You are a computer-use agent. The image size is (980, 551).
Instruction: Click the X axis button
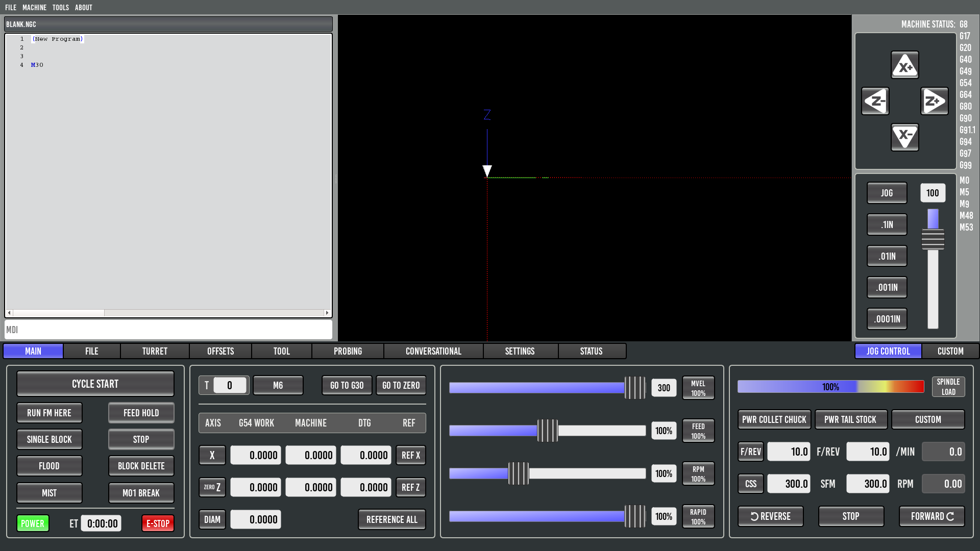(212, 455)
